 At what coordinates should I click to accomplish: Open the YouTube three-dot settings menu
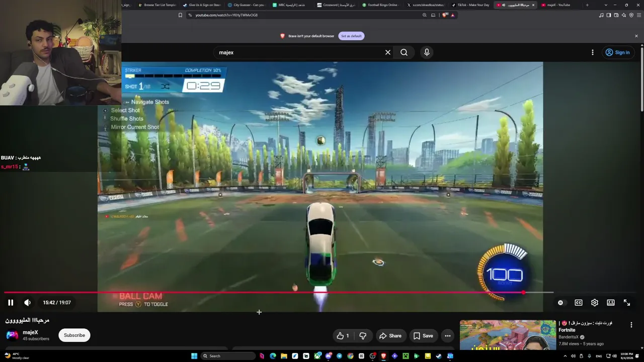(593, 52)
